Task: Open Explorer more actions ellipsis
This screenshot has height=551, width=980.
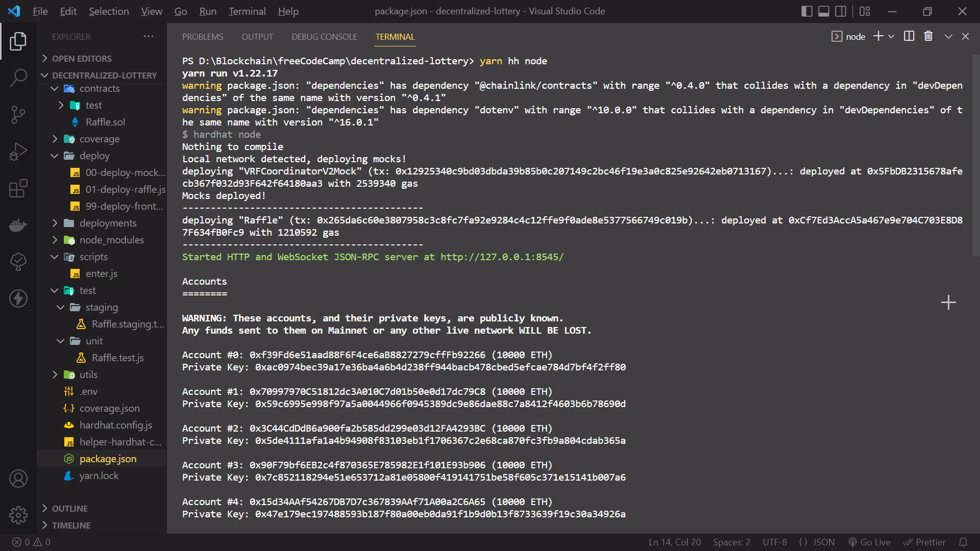Action: [x=149, y=36]
